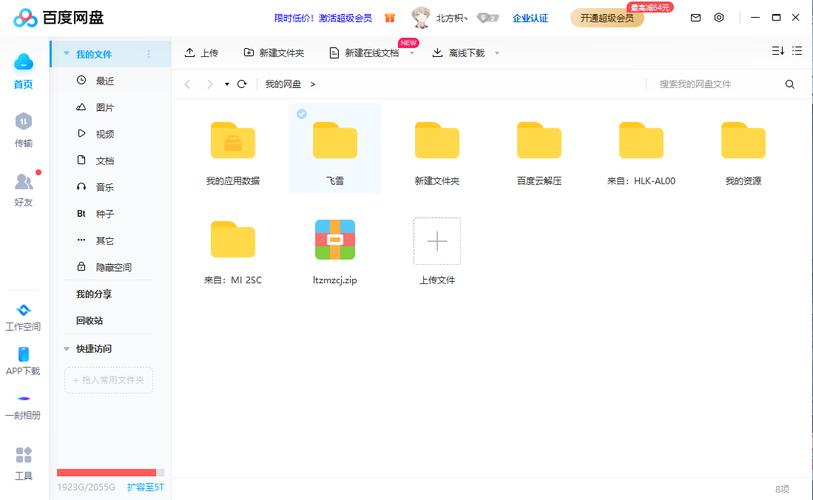
Task: Select 隐藏空间 in the file tree
Action: point(112,268)
